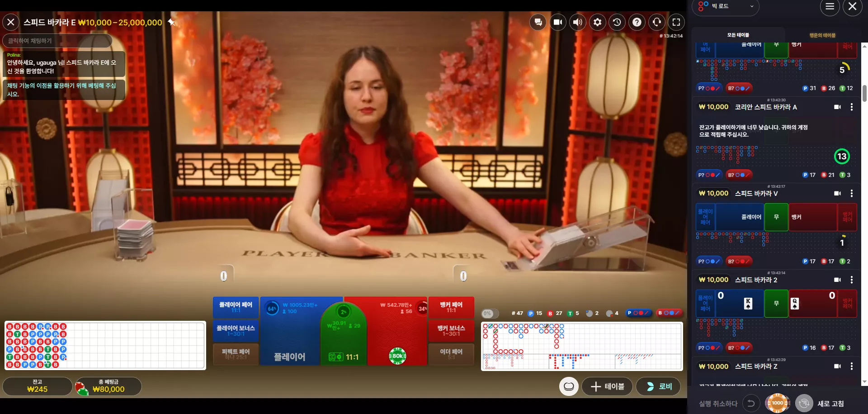Bet 뱅커 페어 on 스피드 바카라 V mini table

tap(847, 217)
